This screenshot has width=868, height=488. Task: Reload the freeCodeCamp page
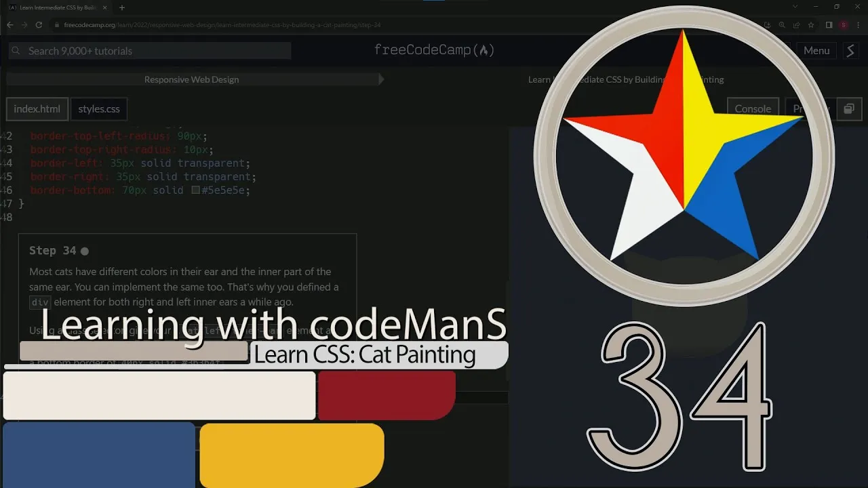click(39, 25)
